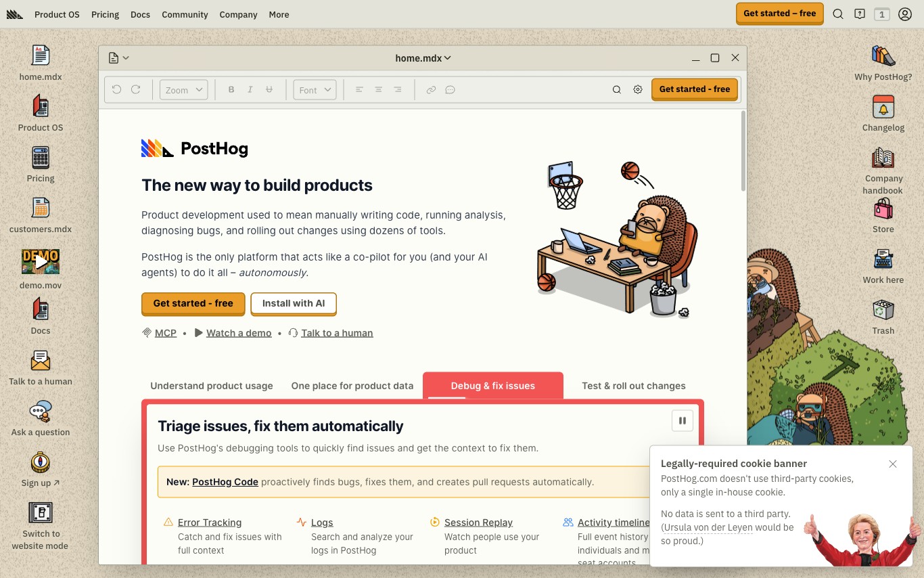Open the Docs desktop icon
Viewport: 924px width, 578px height.
point(41,309)
